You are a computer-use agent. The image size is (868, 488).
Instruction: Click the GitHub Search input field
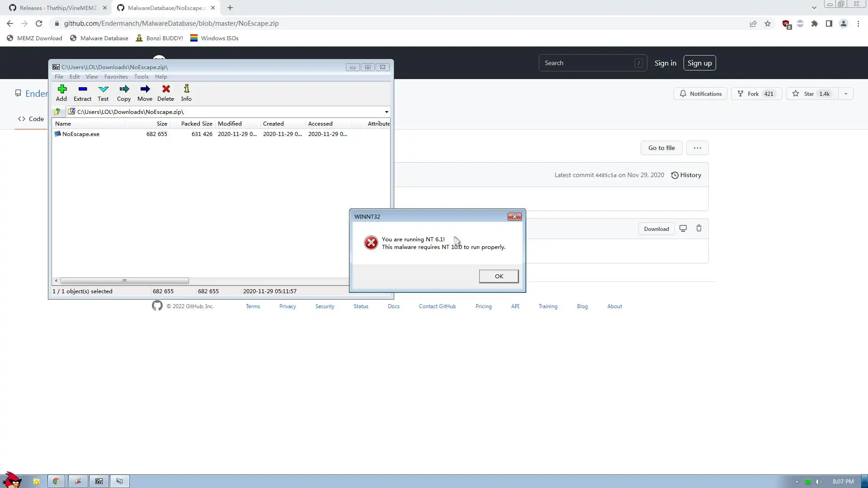pos(588,63)
